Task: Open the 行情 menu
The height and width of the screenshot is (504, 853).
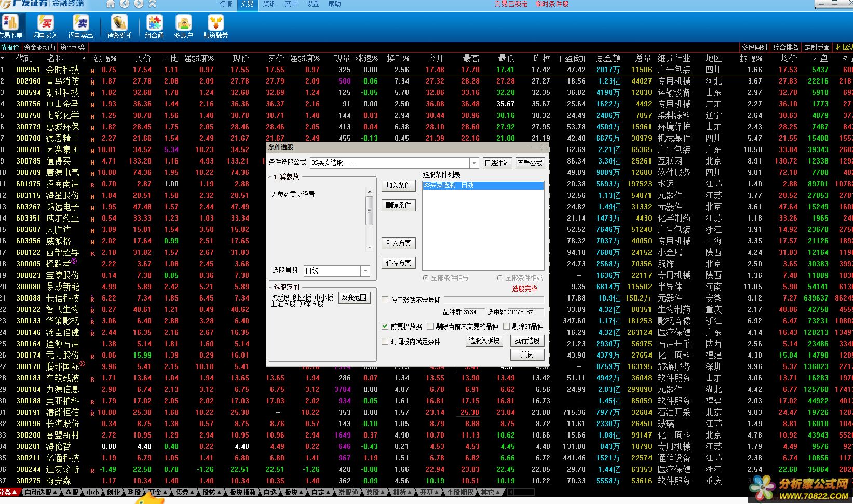Action: (225, 4)
